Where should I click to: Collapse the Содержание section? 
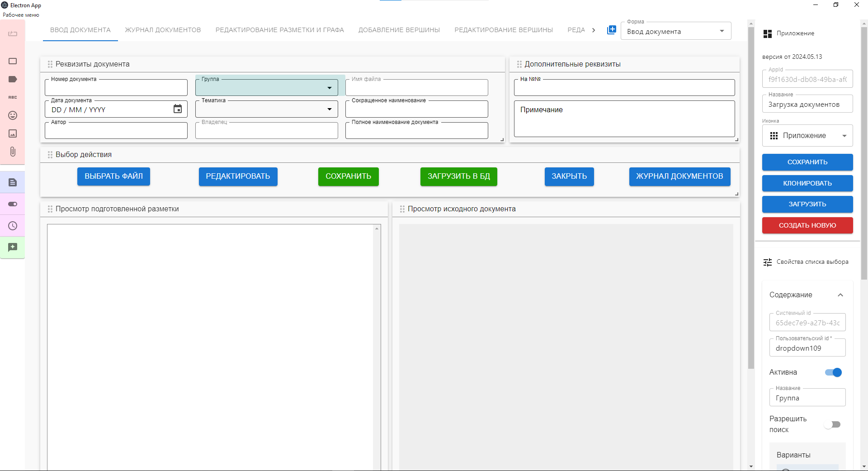point(840,295)
